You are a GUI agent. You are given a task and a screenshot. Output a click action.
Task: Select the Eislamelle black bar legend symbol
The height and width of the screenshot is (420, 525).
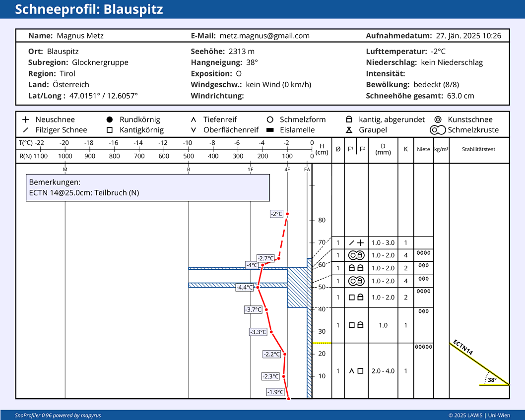point(270,130)
